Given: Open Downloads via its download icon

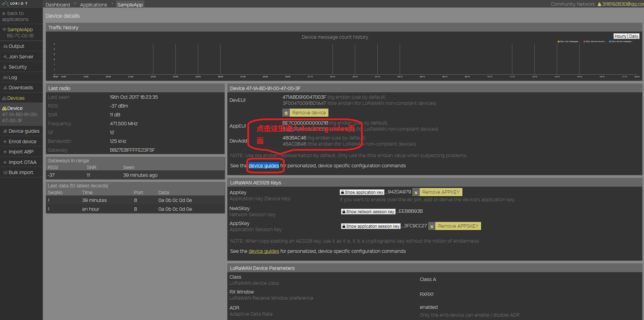Looking at the screenshot, I should pyautogui.click(x=5, y=88).
